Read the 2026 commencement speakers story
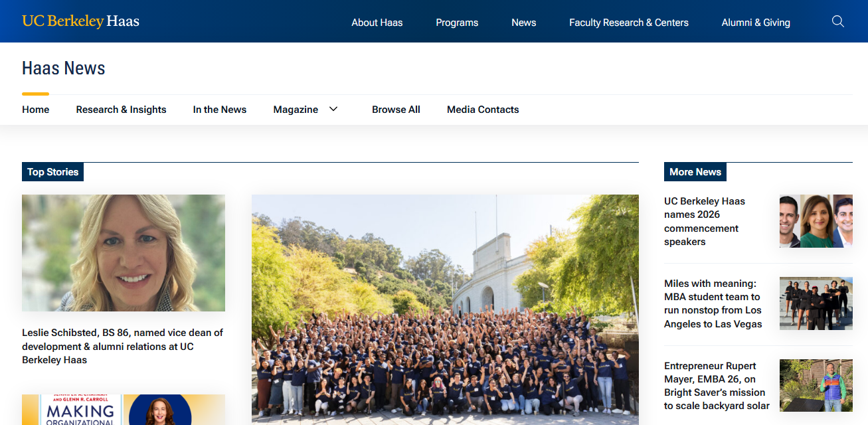The image size is (868, 425). pos(705,221)
